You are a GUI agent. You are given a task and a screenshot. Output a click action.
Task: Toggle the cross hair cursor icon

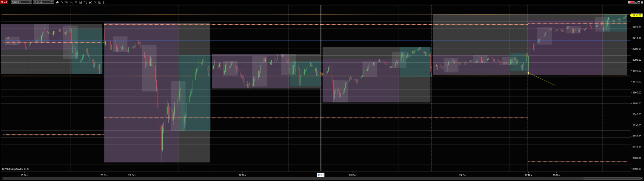pyautogui.click(x=76, y=2)
